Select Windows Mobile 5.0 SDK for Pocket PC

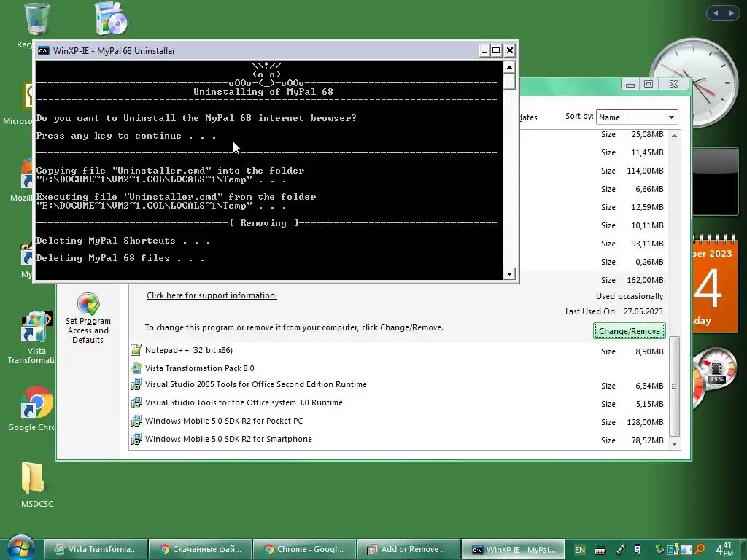pyautogui.click(x=224, y=421)
